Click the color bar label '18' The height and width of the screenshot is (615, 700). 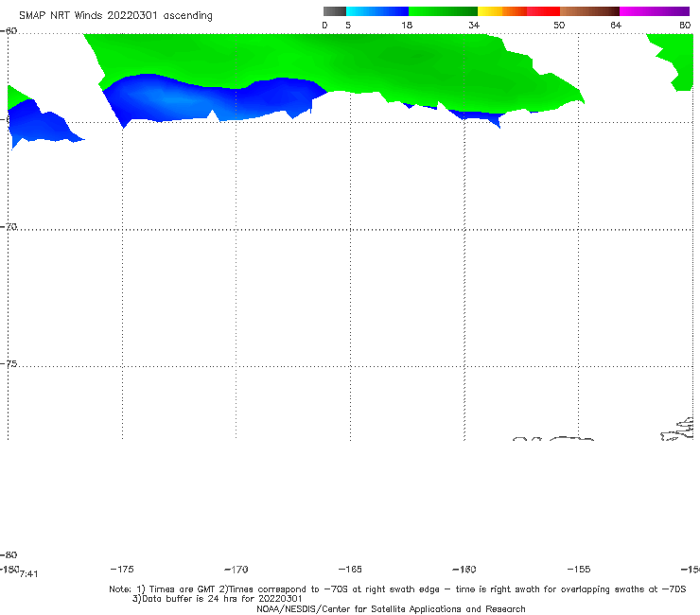(407, 26)
